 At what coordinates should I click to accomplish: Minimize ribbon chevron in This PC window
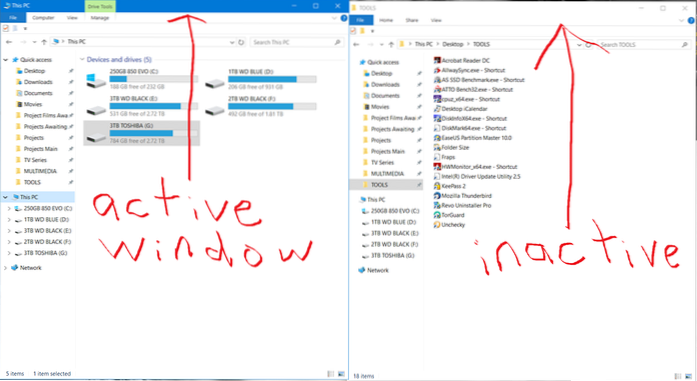[x=334, y=18]
